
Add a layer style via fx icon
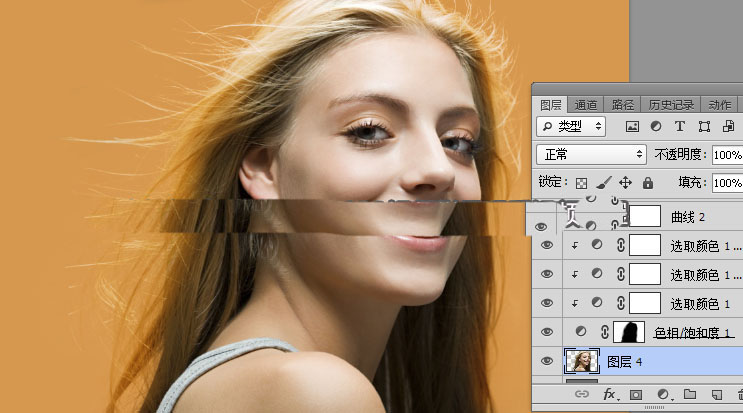click(x=607, y=396)
